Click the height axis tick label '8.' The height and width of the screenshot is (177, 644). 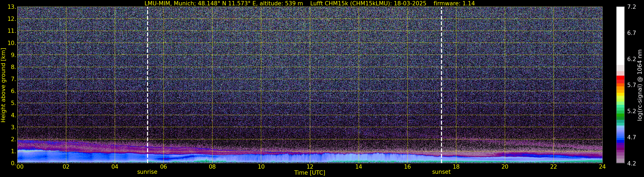(13, 67)
